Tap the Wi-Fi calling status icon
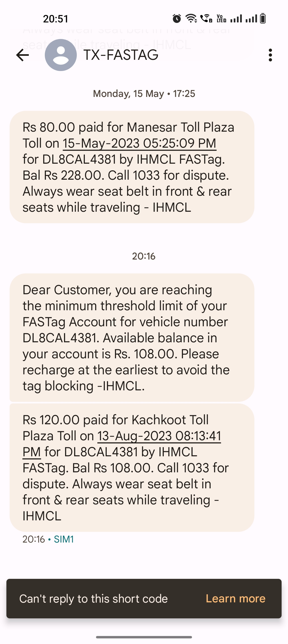Viewport: 288px width, 644px height. (206, 19)
